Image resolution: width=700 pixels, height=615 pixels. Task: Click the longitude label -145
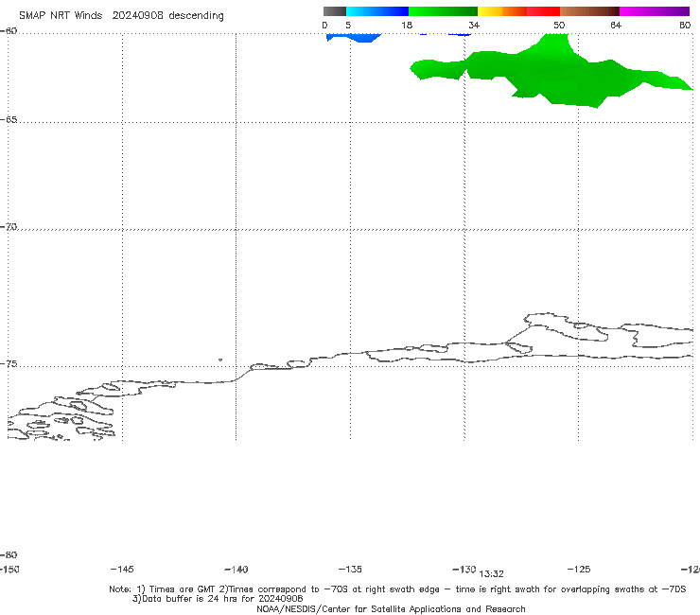click(122, 569)
